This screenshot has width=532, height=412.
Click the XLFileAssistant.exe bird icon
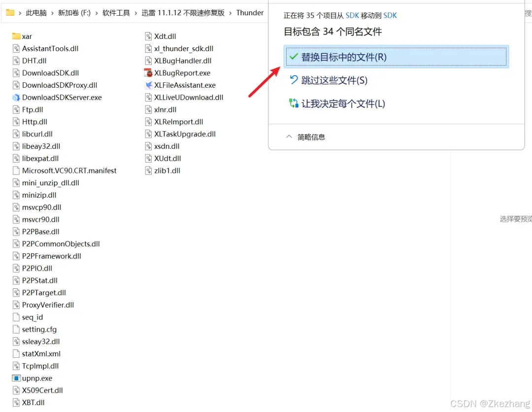point(148,85)
